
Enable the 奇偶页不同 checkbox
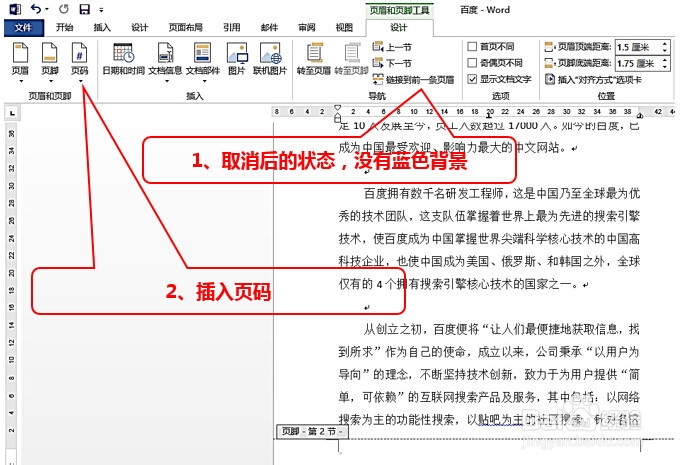click(473, 63)
